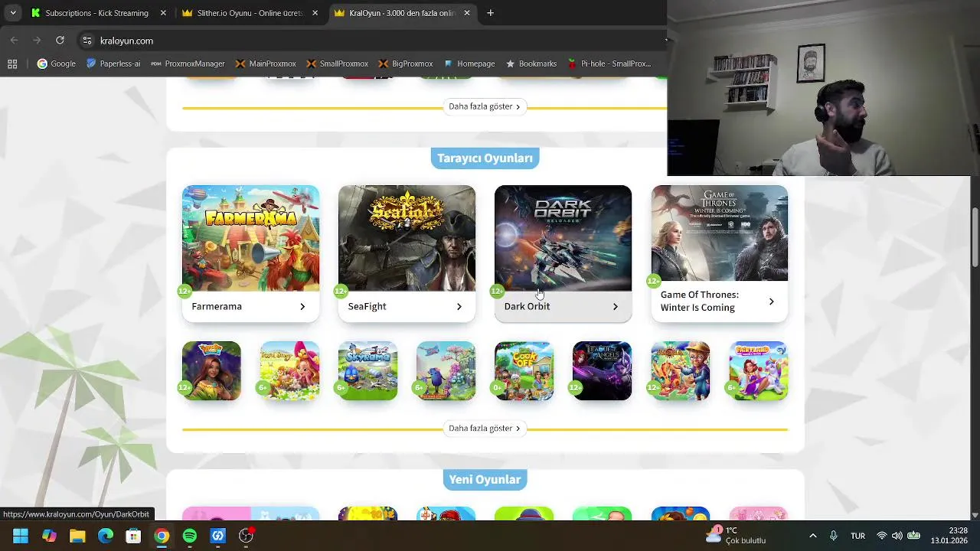Click the scrollbar down arrow

975,516
